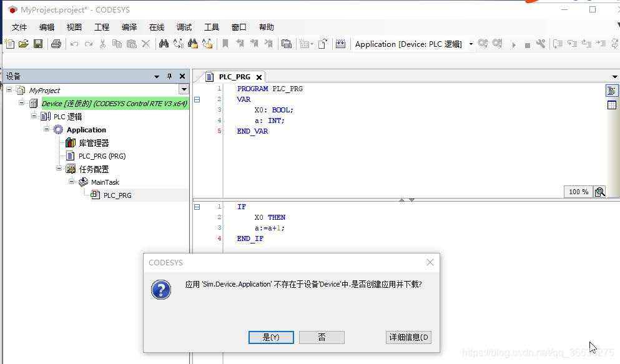This screenshot has width=620, height=364.
Task: Open the 帮助 menu
Action: [267, 27]
